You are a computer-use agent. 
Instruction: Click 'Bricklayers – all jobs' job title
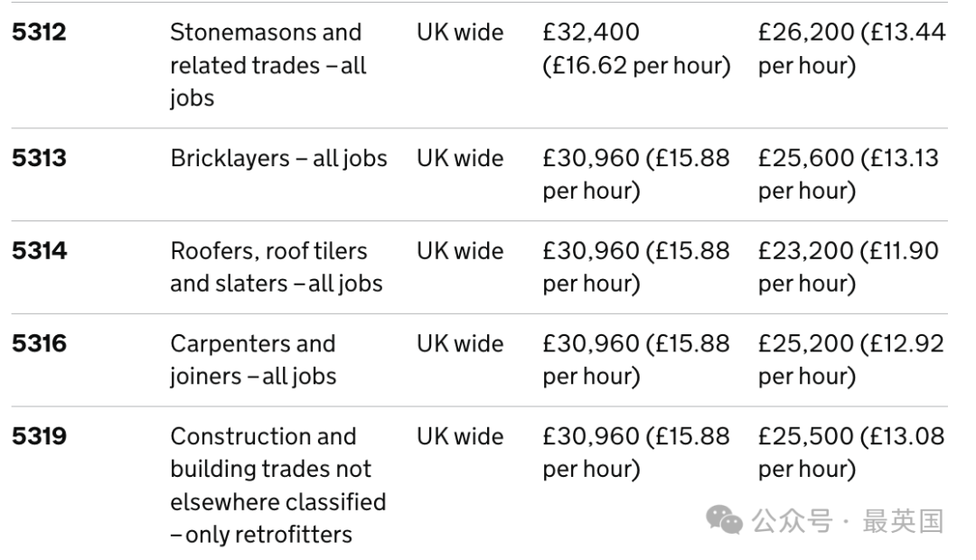pyautogui.click(x=279, y=158)
